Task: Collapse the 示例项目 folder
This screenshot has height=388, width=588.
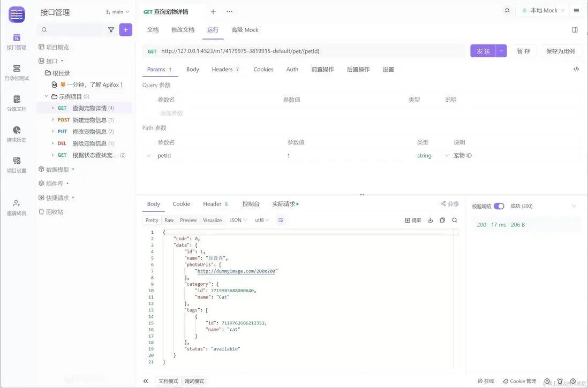Action: coord(47,96)
